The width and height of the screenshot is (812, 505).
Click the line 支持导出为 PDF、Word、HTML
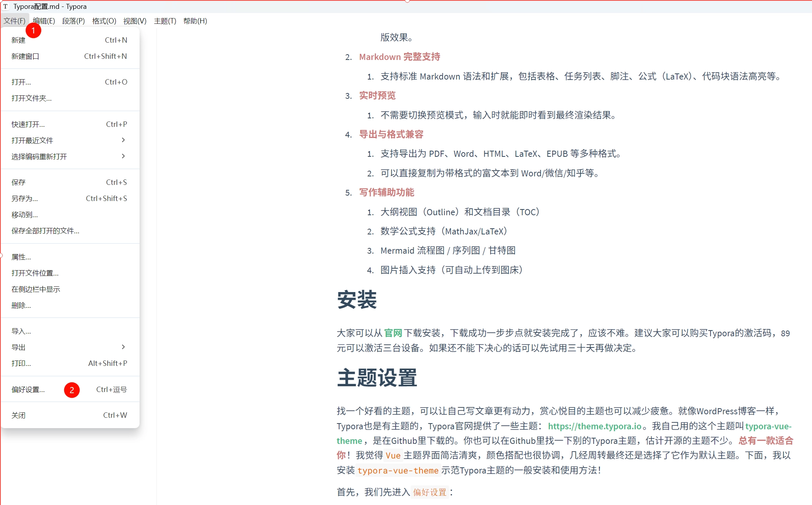[501, 154]
